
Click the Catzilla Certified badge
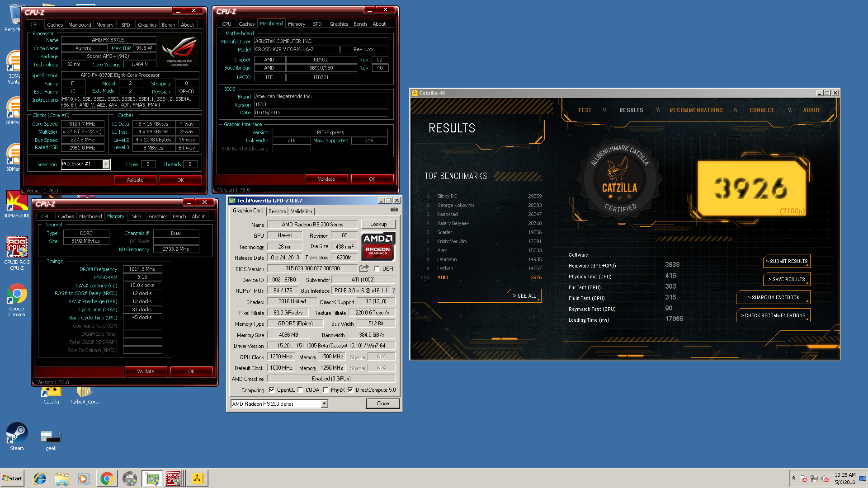tap(620, 179)
